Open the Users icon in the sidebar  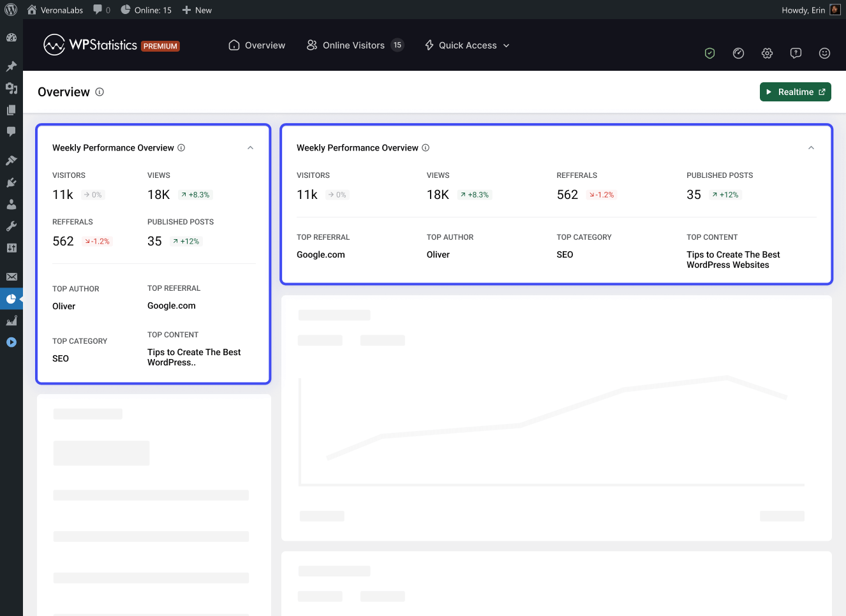coord(11,205)
